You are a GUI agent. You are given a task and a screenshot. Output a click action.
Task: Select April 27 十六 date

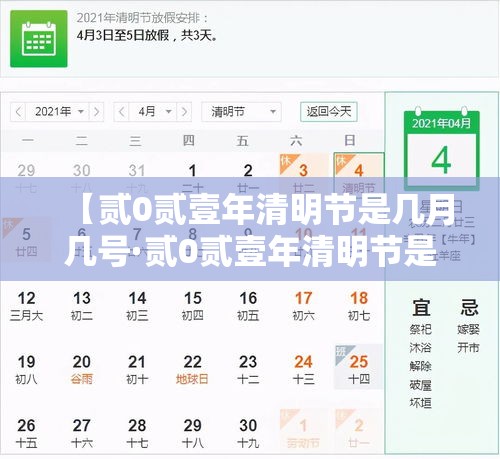tap(82, 433)
